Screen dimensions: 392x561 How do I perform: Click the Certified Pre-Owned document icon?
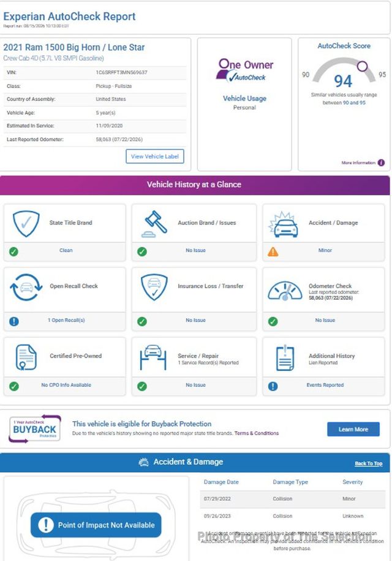pos(26,357)
